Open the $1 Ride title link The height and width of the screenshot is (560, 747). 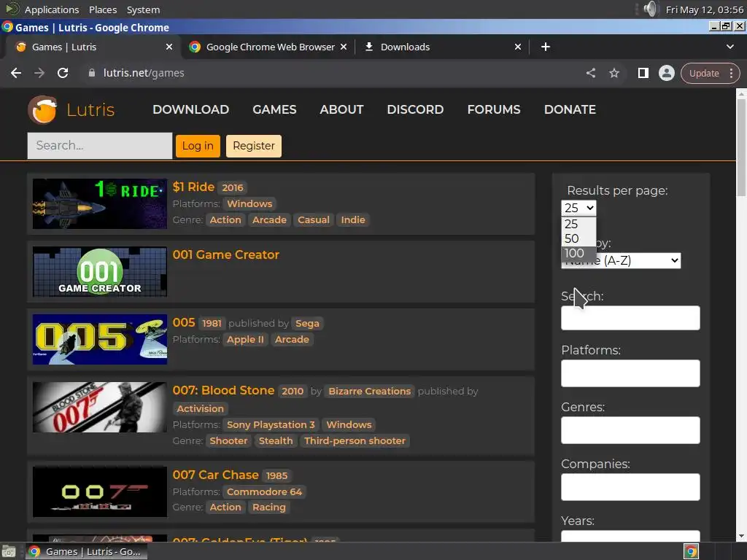pyautogui.click(x=193, y=187)
